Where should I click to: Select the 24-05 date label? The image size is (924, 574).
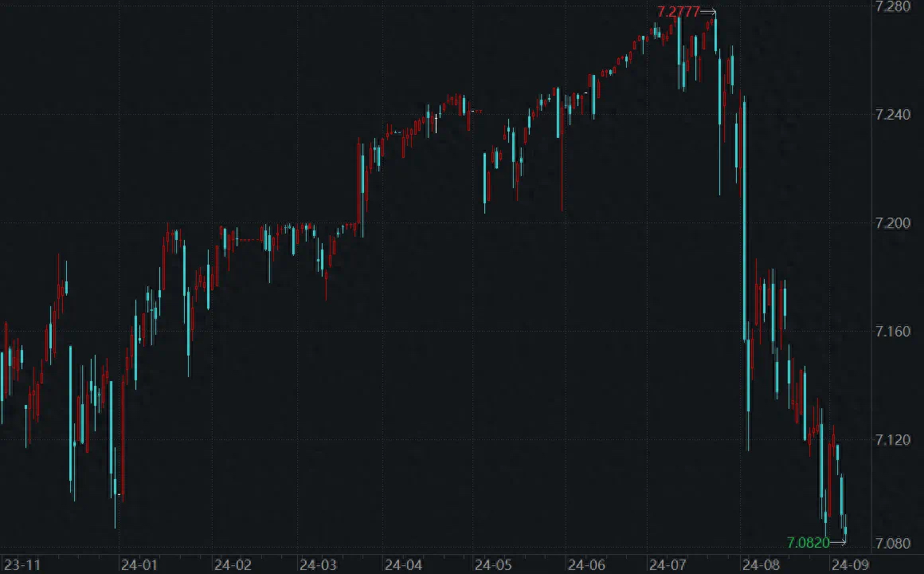[x=493, y=564]
